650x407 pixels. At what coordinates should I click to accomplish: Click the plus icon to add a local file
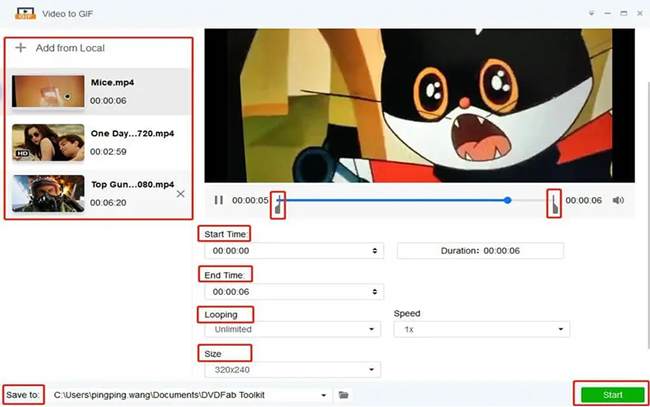pyautogui.click(x=21, y=48)
